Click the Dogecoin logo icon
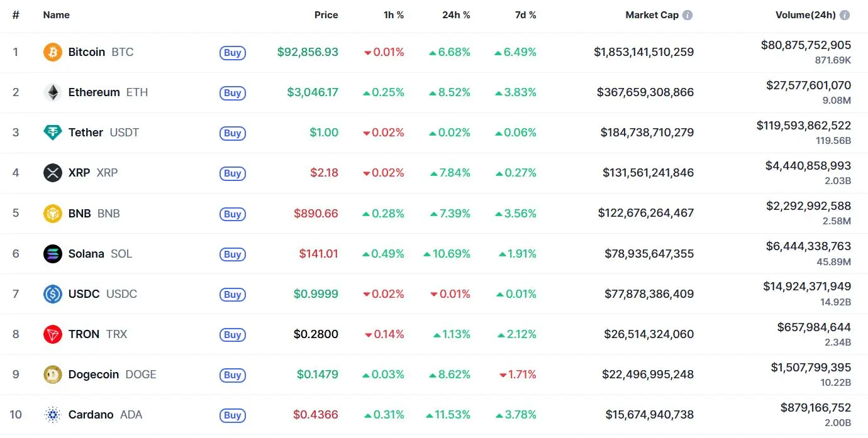Viewport: 868px width, 438px height. [53, 375]
